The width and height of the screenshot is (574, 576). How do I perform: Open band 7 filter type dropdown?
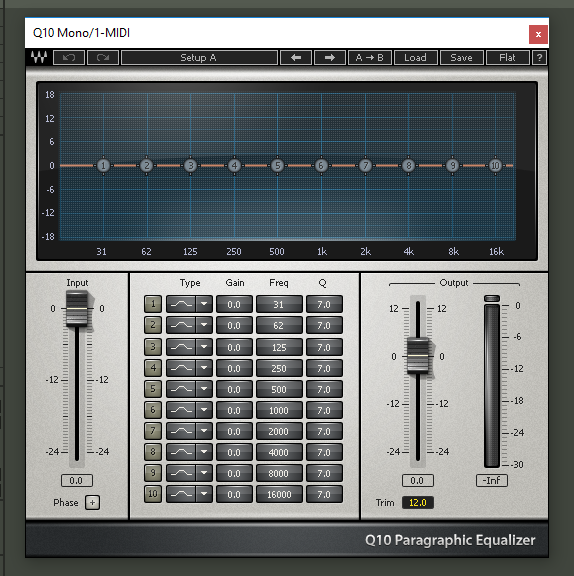click(204, 431)
